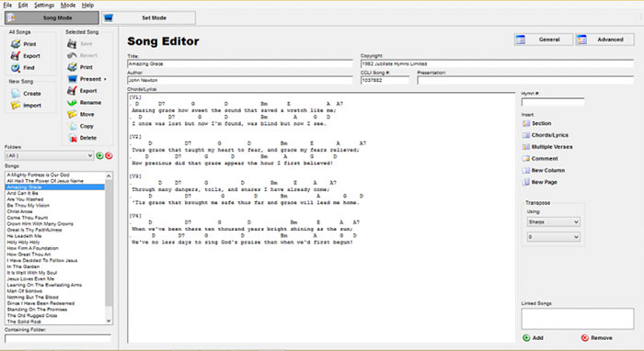Click the Containing Folder field

coord(58,338)
